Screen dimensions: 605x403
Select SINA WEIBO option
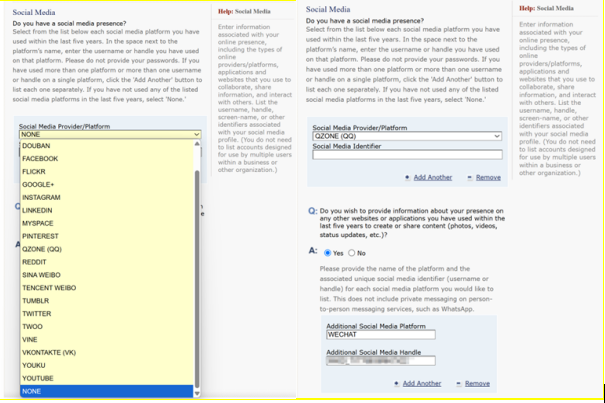(x=107, y=275)
